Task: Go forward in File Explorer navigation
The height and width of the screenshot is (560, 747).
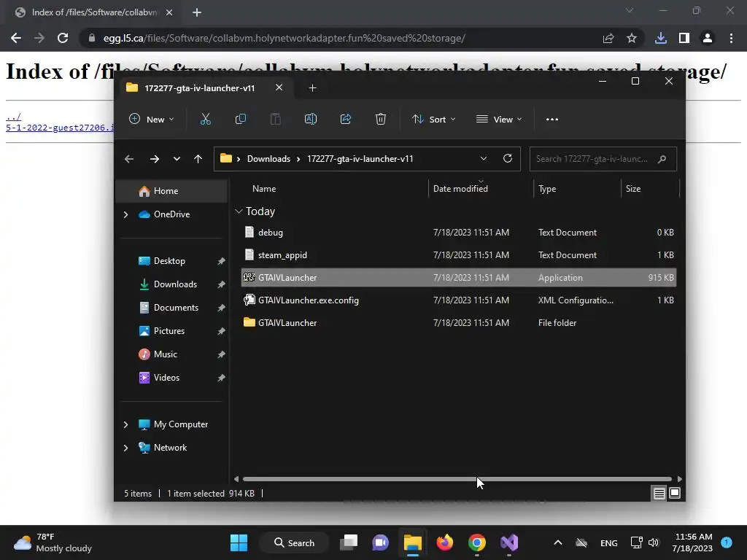Action: (155, 159)
